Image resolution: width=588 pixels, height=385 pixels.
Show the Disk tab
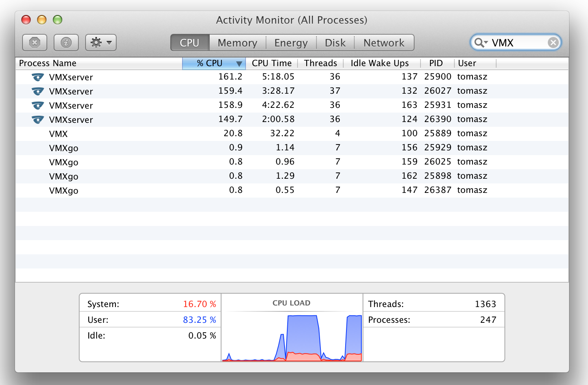[335, 43]
